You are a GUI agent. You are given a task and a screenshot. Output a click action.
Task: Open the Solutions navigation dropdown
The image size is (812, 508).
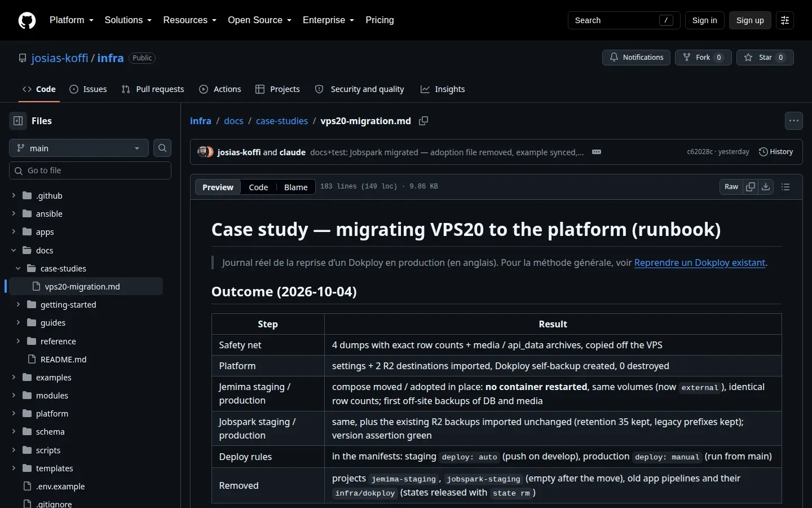[128, 20]
